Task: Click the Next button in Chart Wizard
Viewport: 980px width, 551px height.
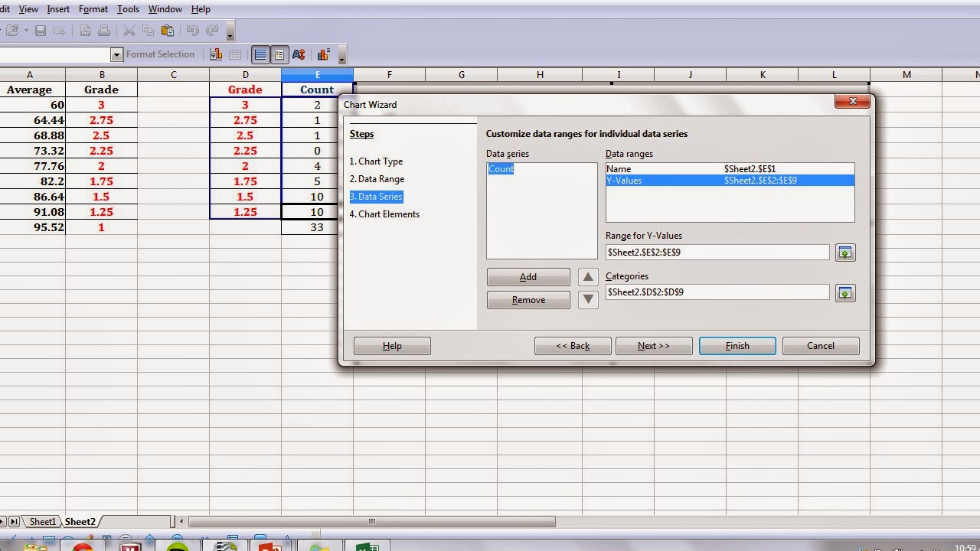Action: point(654,345)
